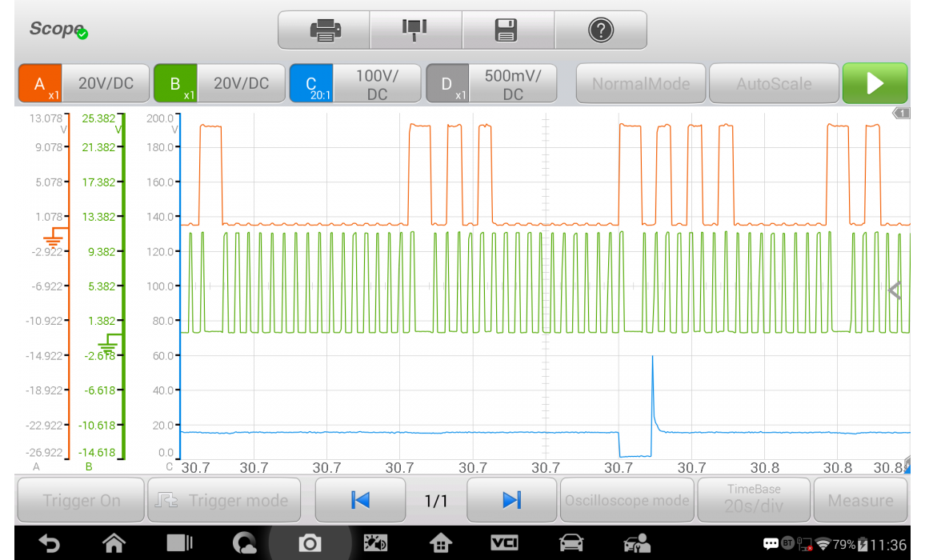Expand the side panel with the left chevron

pos(895,291)
